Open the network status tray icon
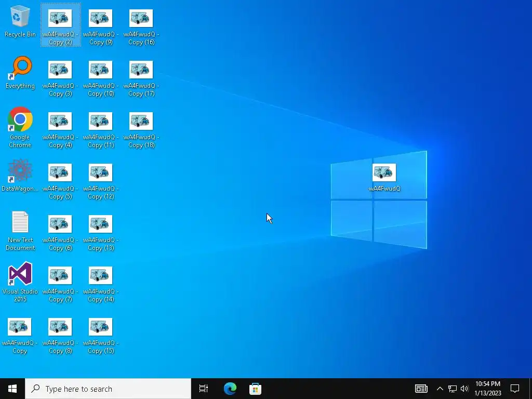Screen dimensions: 532x399 click(453, 389)
